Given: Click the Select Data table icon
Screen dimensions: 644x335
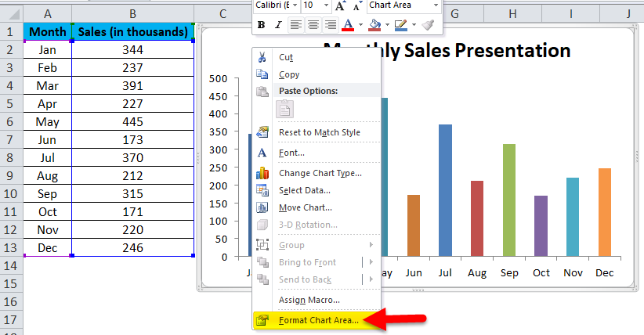Looking at the screenshot, I should tap(262, 190).
